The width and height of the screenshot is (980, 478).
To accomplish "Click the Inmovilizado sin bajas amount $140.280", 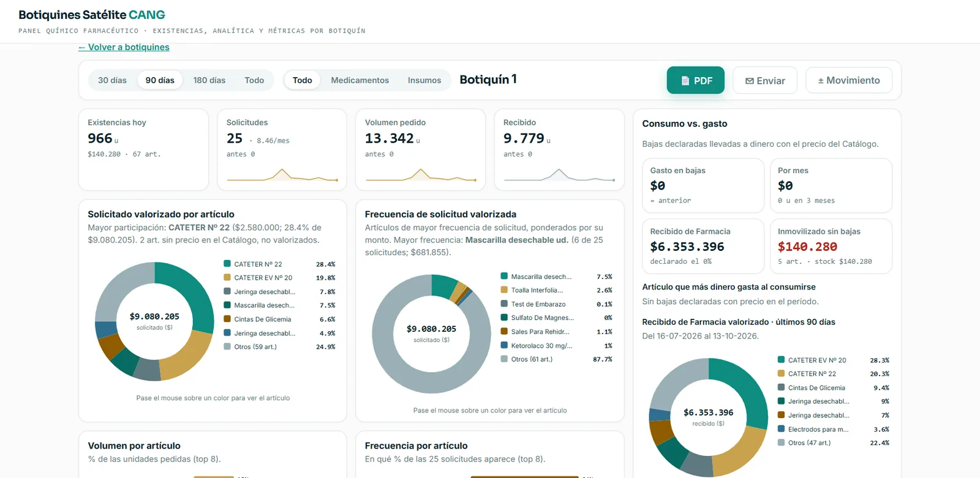I will (807, 247).
